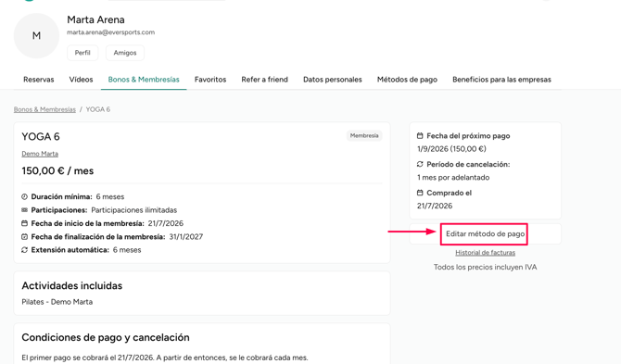Open the Datos personales tab
The height and width of the screenshot is (364, 621).
pos(333,80)
